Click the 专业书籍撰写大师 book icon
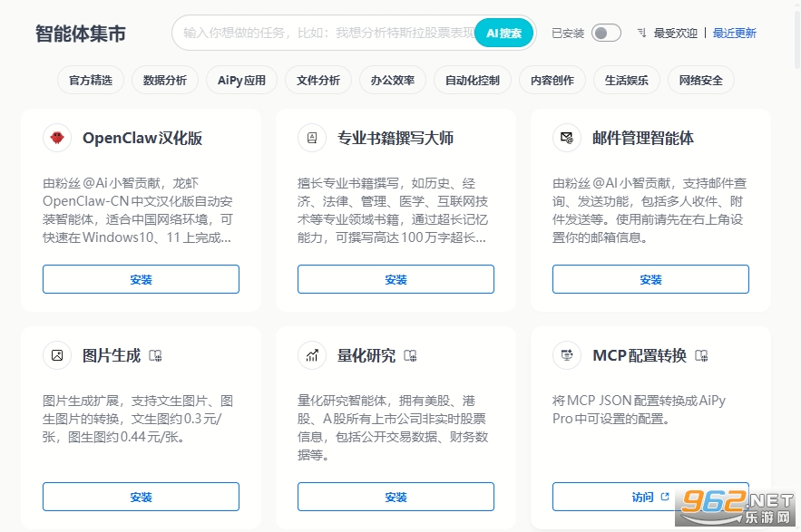 (x=312, y=138)
